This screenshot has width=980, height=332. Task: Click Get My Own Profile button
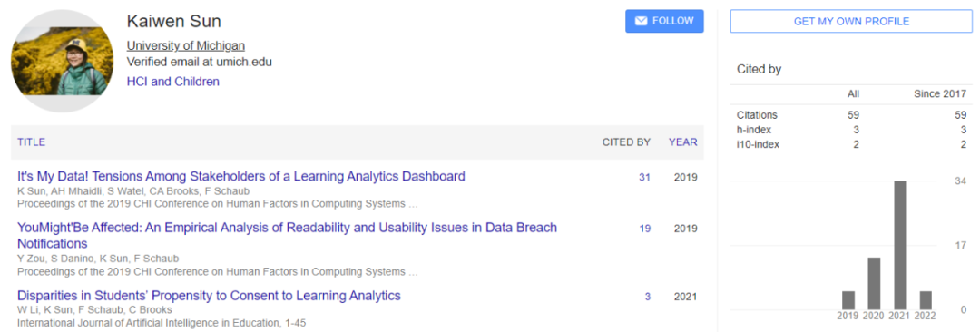pyautogui.click(x=851, y=21)
